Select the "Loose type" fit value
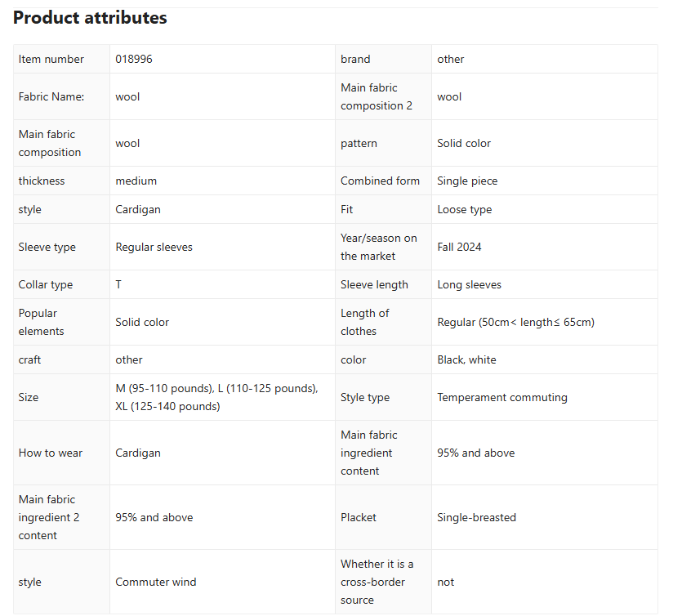673x616 pixels. [x=464, y=209]
